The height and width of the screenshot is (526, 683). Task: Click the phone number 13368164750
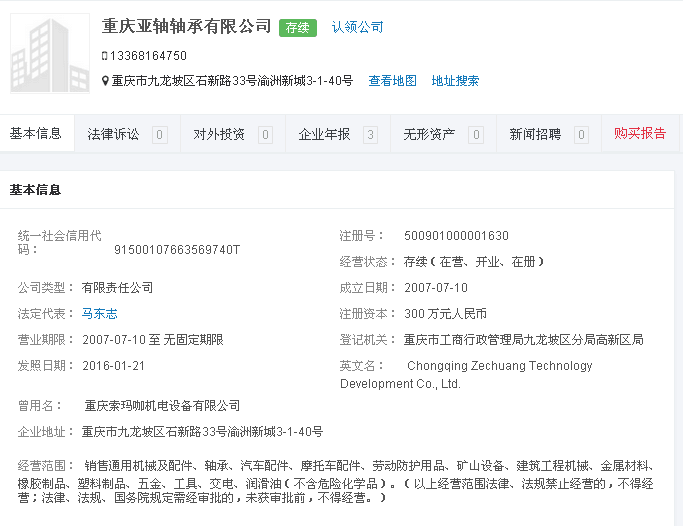click(x=148, y=56)
